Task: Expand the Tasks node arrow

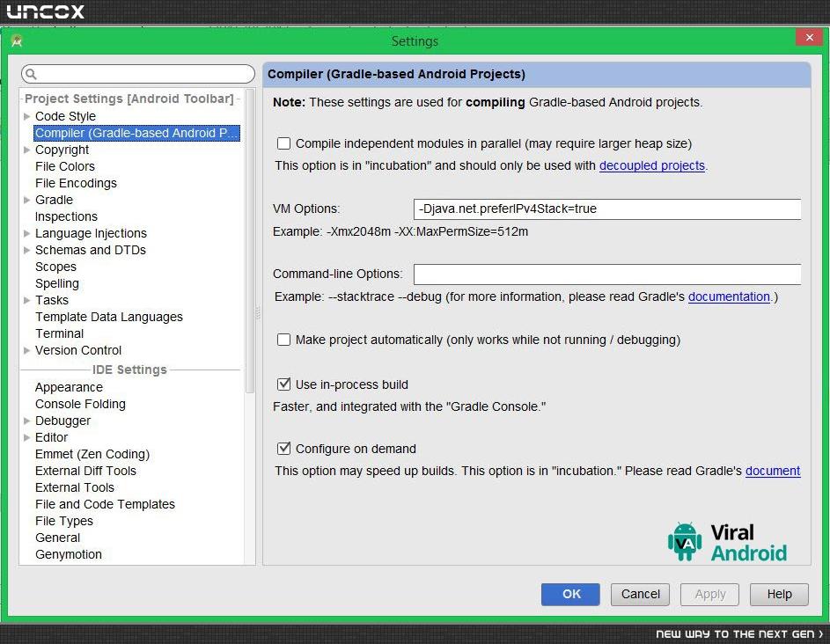Action: point(26,300)
